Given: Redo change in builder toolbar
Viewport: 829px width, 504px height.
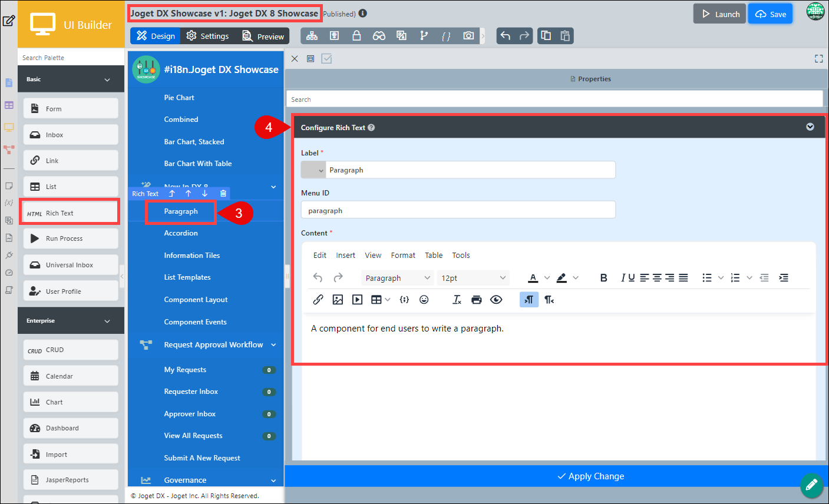Looking at the screenshot, I should (524, 36).
